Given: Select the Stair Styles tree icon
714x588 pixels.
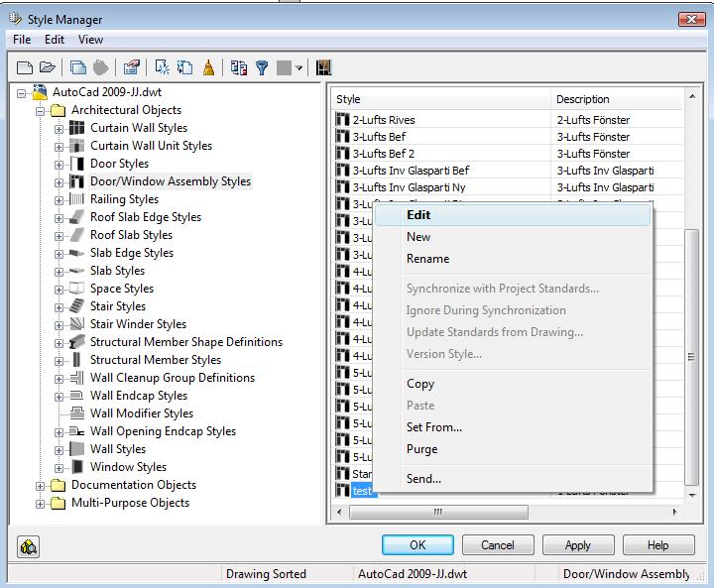Looking at the screenshot, I should pos(76,306).
